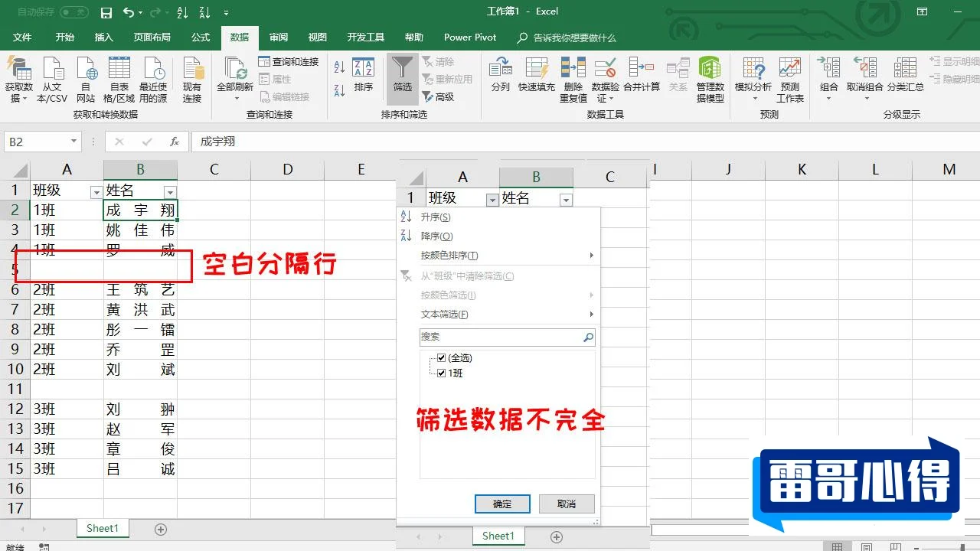Click the 姓名 filter arrow in the inset sheet

(566, 200)
